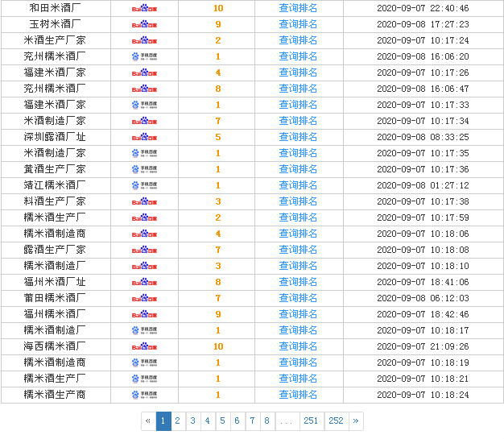Click 查询排名 for 米酒生产厂家
The image size is (504, 439).
tap(298, 40)
